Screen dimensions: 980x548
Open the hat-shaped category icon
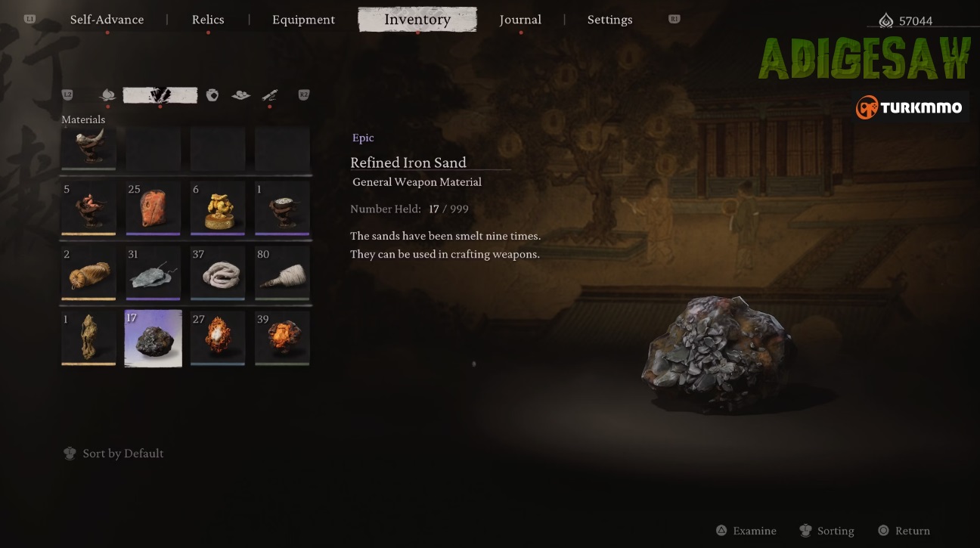(241, 95)
